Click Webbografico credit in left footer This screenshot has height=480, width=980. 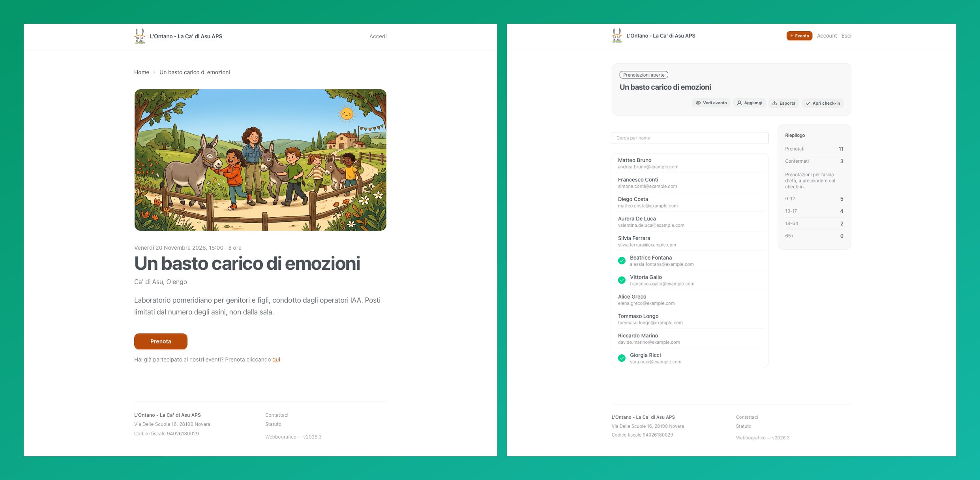pos(293,437)
